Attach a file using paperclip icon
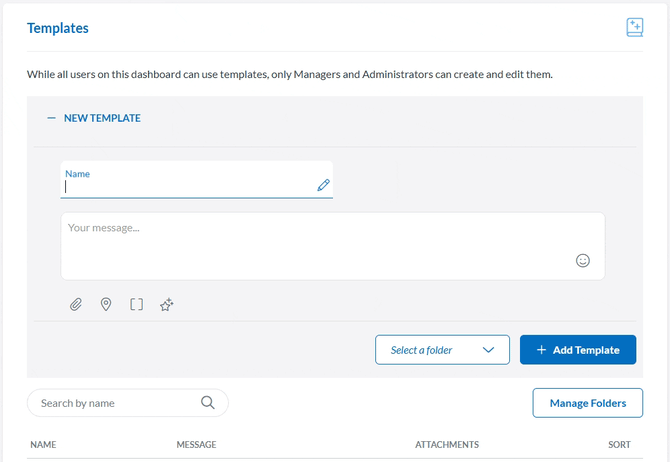Screen dimensions: 670x462 (75, 304)
